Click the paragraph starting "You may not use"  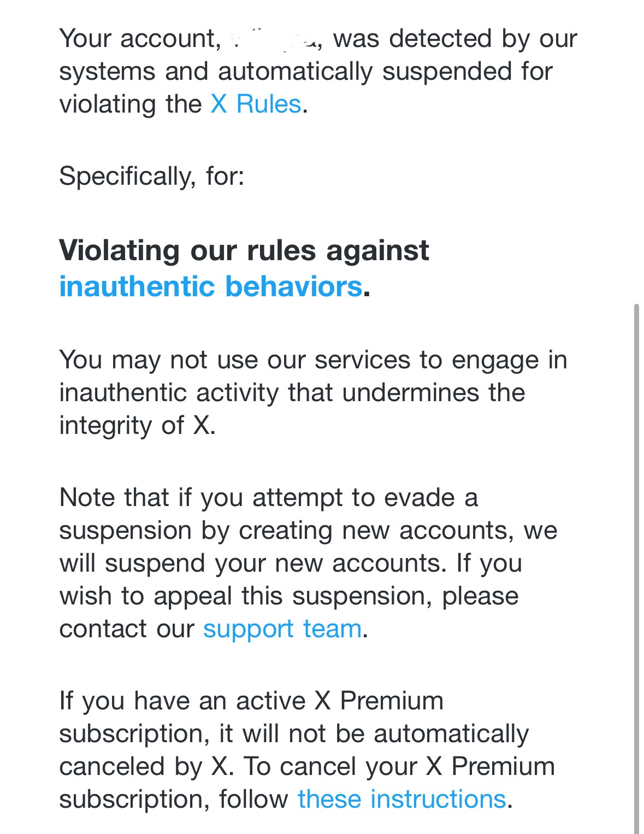(x=314, y=393)
